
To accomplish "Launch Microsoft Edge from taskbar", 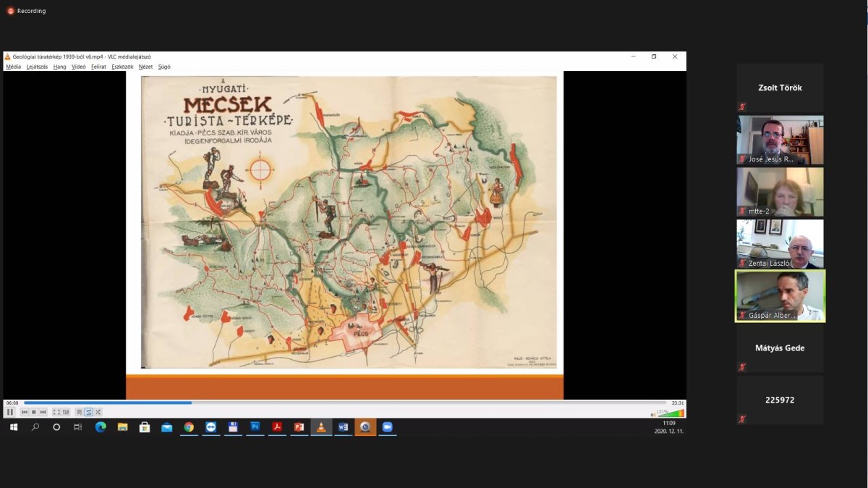I will tap(101, 427).
